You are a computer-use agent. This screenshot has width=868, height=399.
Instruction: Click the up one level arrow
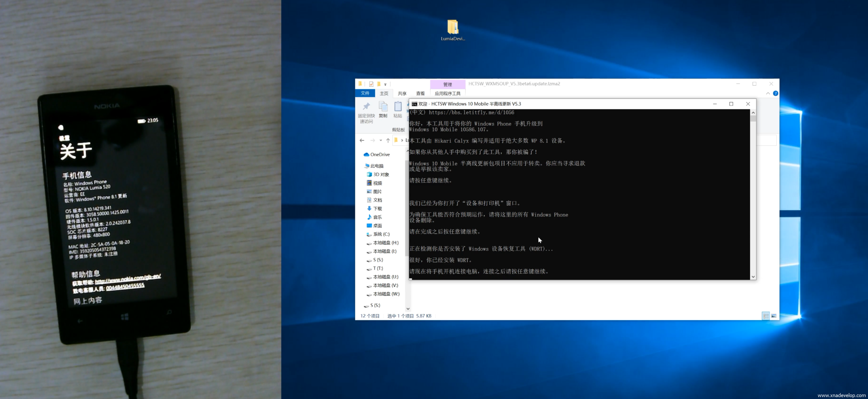[388, 140]
